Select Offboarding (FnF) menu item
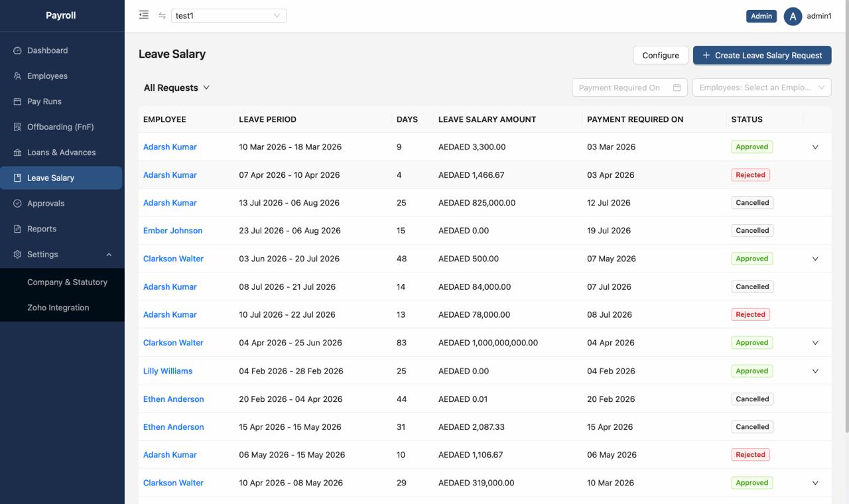 coord(61,127)
